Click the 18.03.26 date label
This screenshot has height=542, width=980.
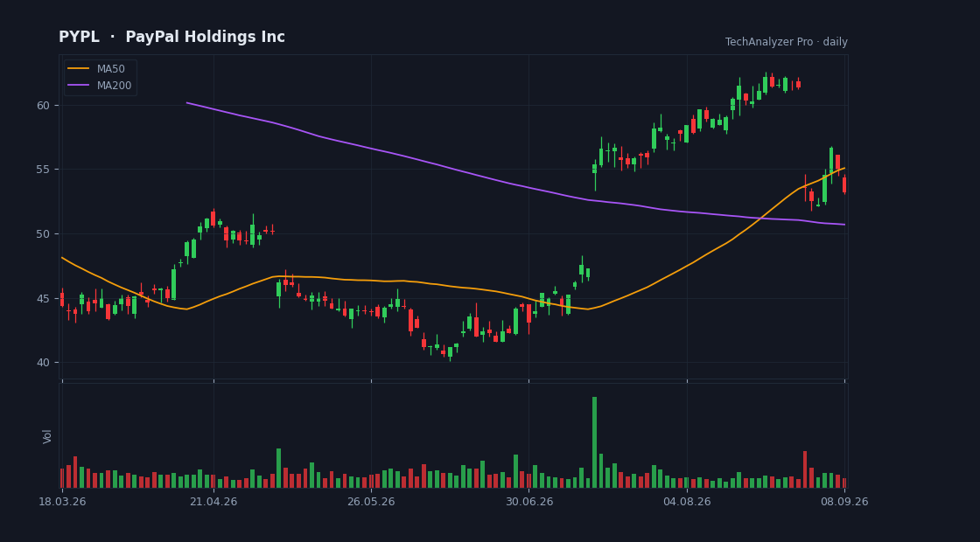pyautogui.click(x=62, y=502)
